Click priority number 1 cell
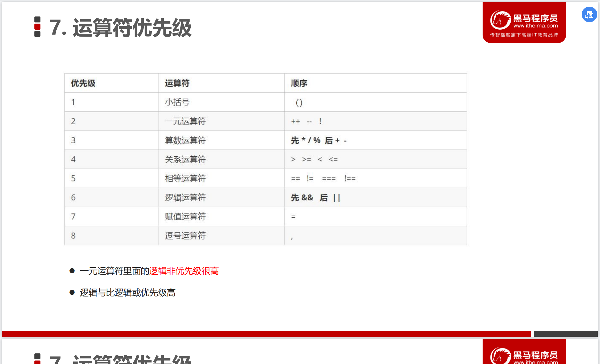Screen dimensions: 600x364 (x=112, y=102)
